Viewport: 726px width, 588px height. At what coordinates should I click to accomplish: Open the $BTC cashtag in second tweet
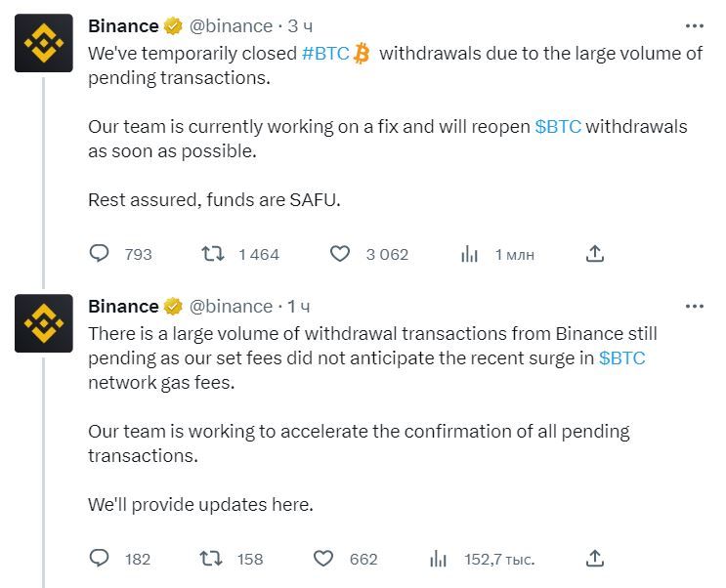point(621,357)
